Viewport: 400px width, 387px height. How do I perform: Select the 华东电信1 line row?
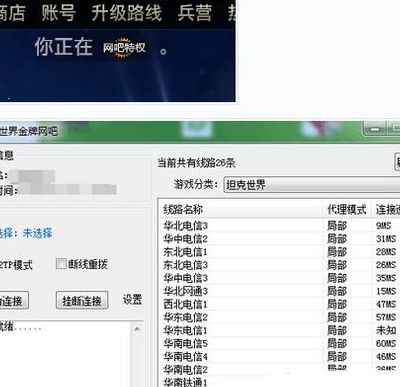coord(280,330)
